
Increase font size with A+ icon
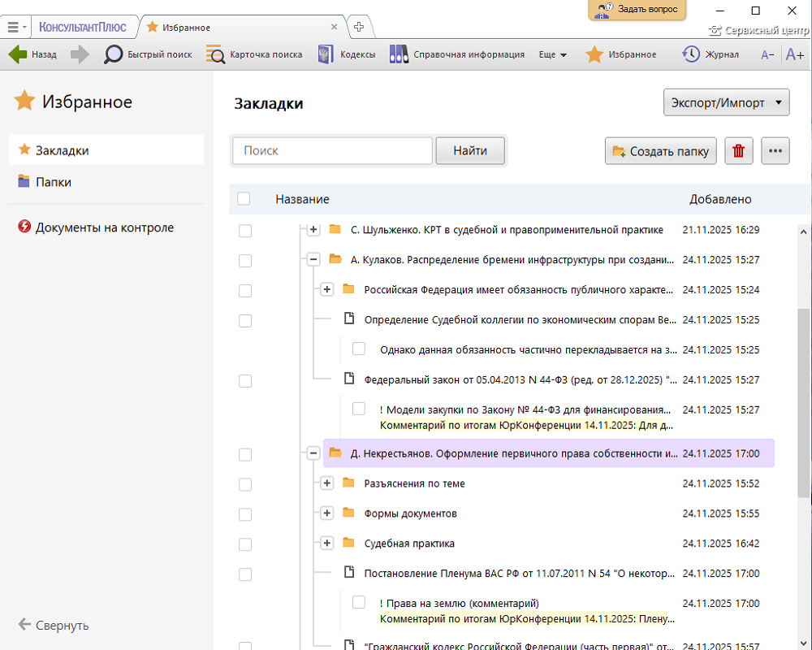coord(794,54)
